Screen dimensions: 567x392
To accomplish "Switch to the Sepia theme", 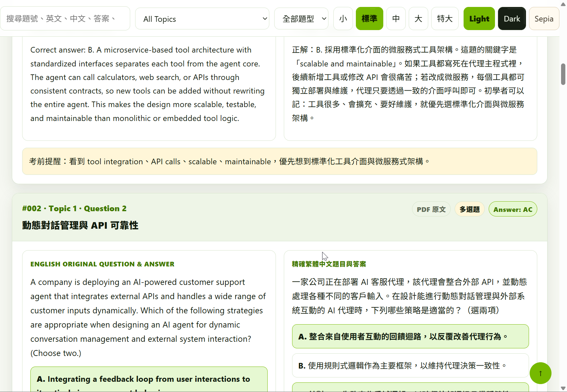I will click(544, 19).
